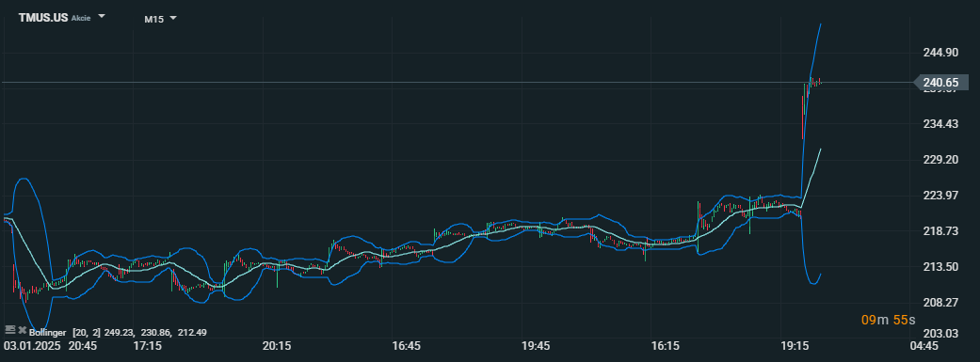This screenshot has height=362, width=980.
Task: Select the M15 interval label
Action: pos(153,20)
